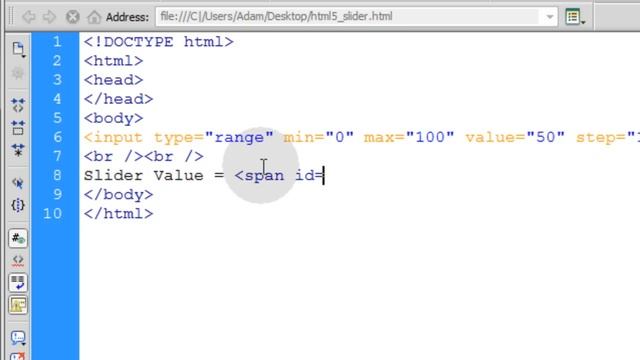Image resolution: width=640 pixels, height=360 pixels.
Task: Select line number 2 in gutter
Action: tap(57, 61)
